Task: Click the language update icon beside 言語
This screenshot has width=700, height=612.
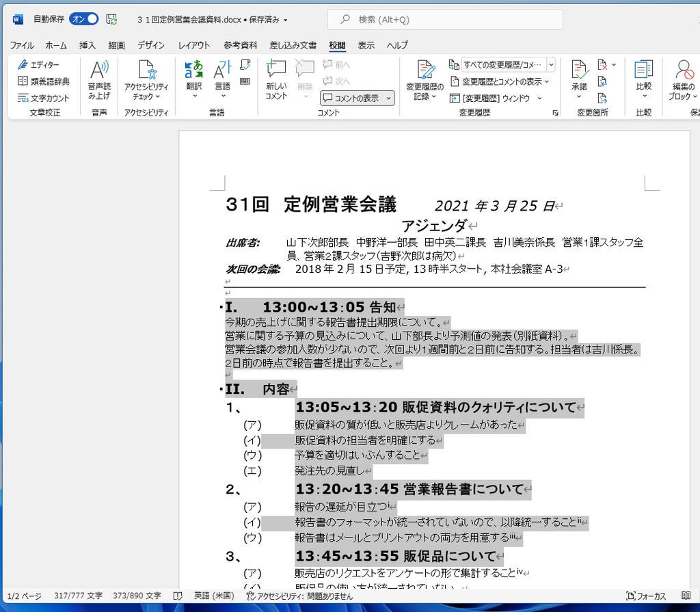Action: click(x=245, y=65)
